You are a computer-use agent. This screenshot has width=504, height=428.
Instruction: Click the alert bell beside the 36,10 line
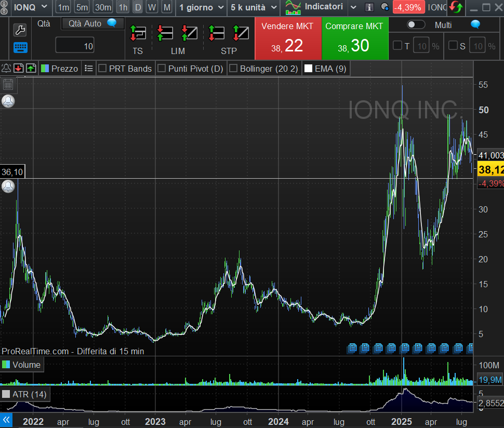(8, 186)
